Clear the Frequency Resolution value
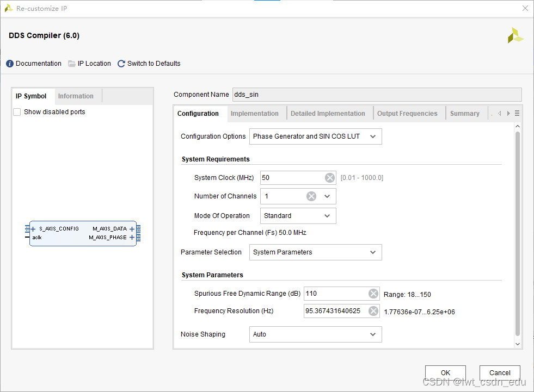This screenshot has width=534, height=392. pos(373,310)
